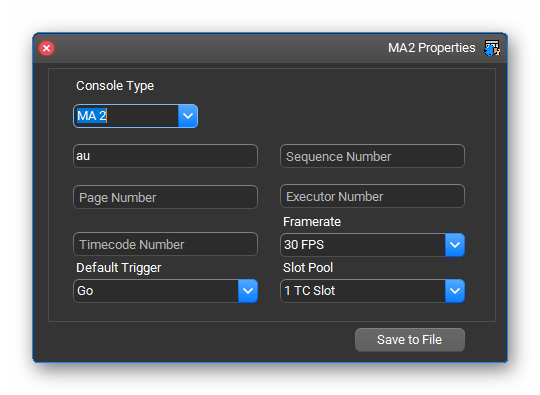Focus the Sequence Number field
Screen dimensions: 540x395
372,156
